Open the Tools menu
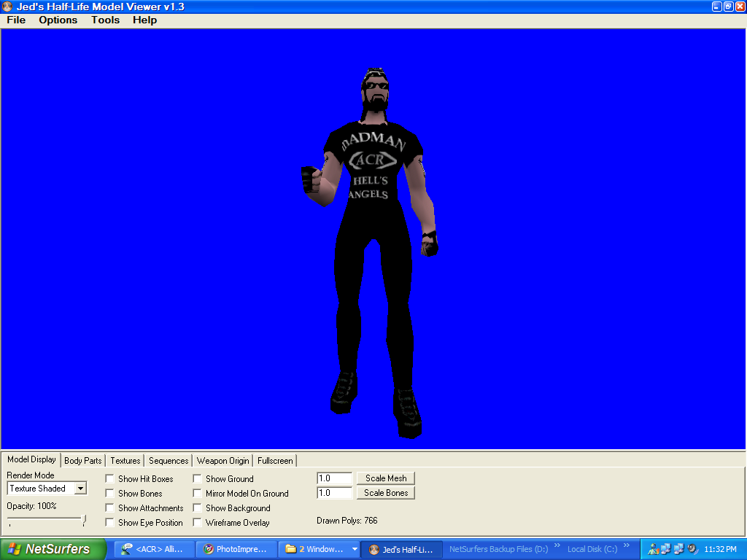 (105, 20)
